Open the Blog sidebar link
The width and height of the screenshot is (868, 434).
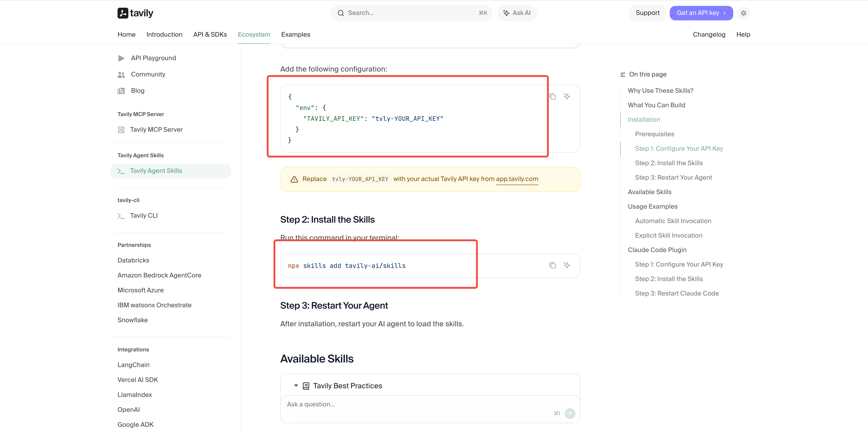point(137,91)
